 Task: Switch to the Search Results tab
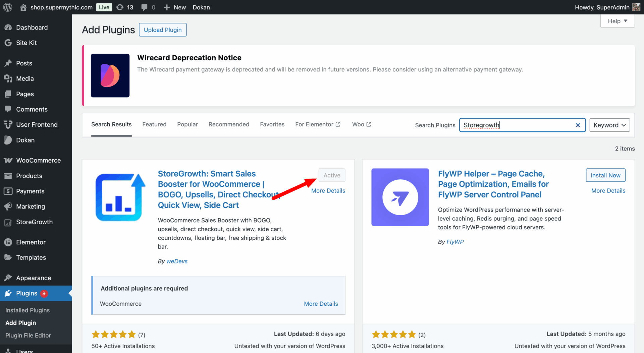click(111, 124)
